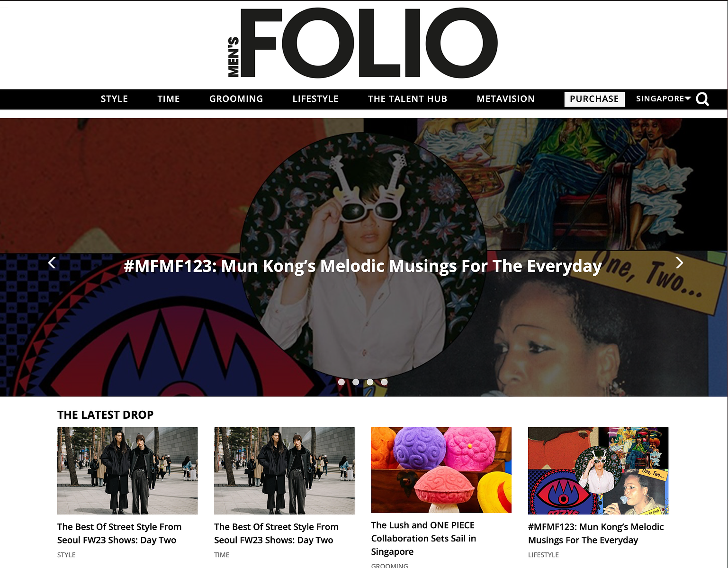This screenshot has height=568, width=728.
Task: Open headline Mun Kong's Melodic Musings banner
Action: 363,266
